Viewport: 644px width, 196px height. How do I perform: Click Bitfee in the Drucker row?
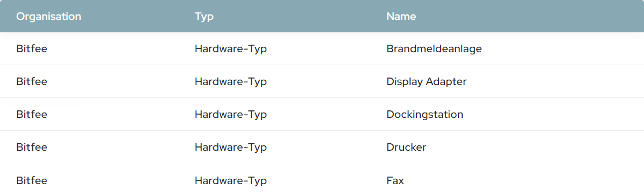[32, 147]
